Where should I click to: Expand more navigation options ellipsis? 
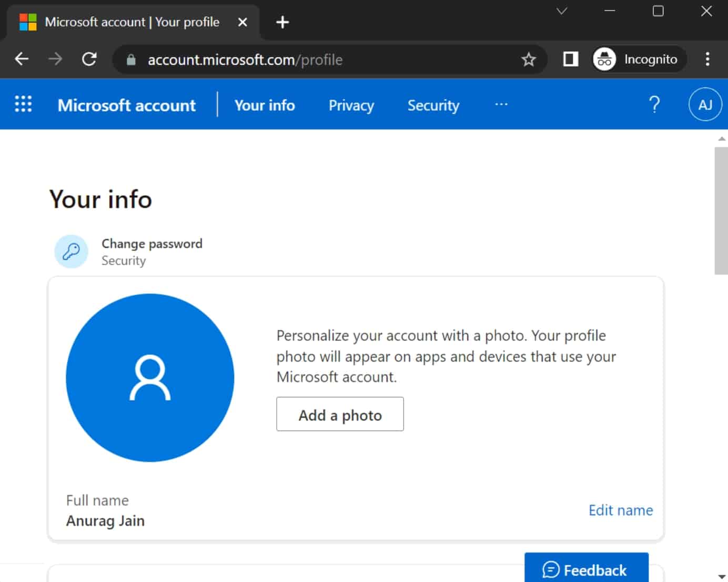501,104
